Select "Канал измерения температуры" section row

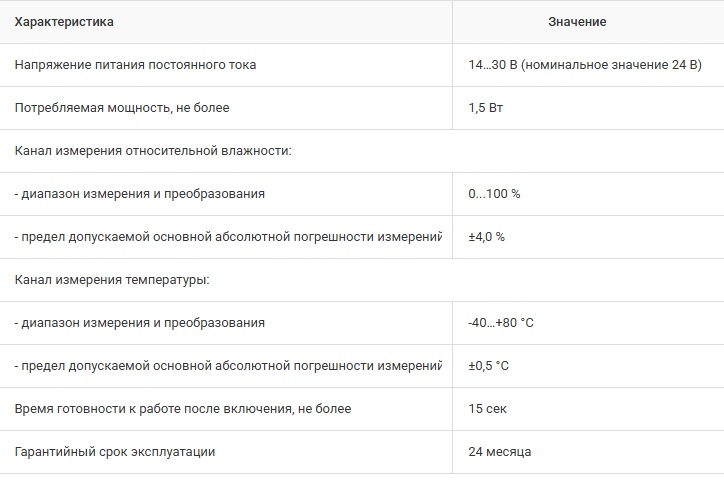point(112,280)
